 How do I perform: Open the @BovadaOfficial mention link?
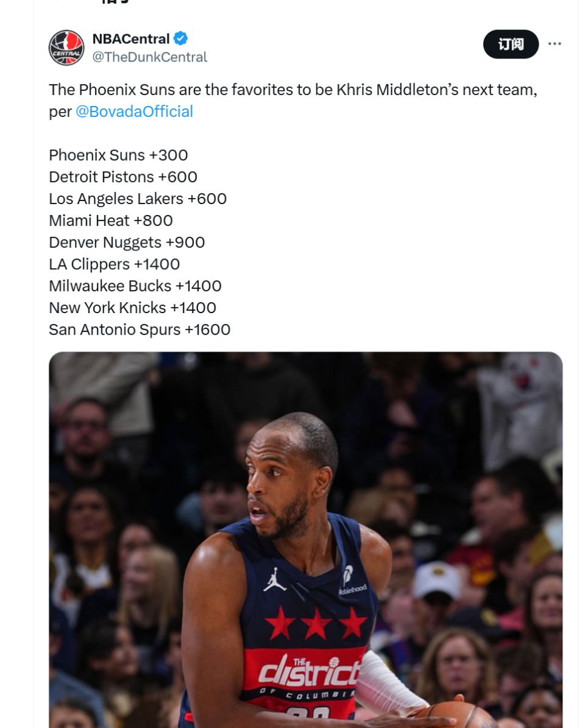point(134,111)
